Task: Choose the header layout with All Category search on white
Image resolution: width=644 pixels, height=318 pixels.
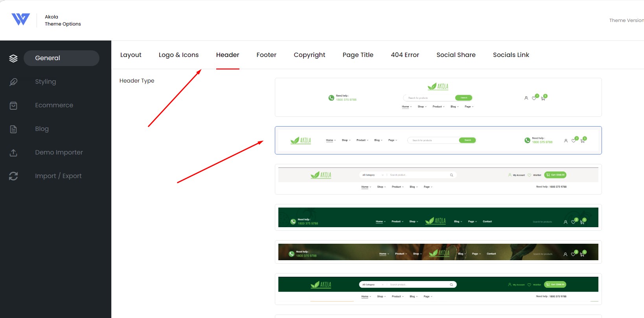Action: point(438,179)
